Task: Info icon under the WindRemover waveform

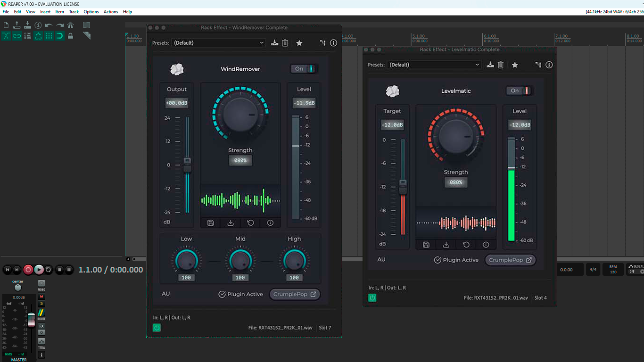Action: tap(270, 223)
